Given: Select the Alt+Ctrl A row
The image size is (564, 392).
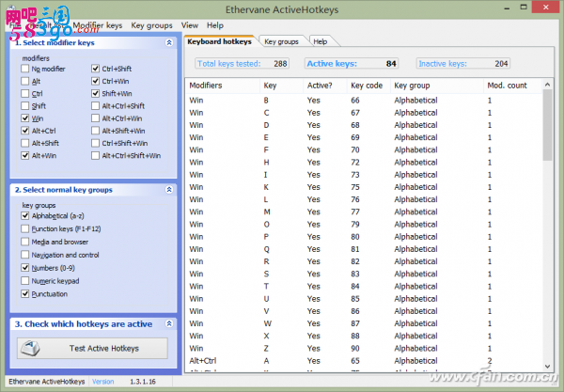Looking at the screenshot, I should point(364,361).
